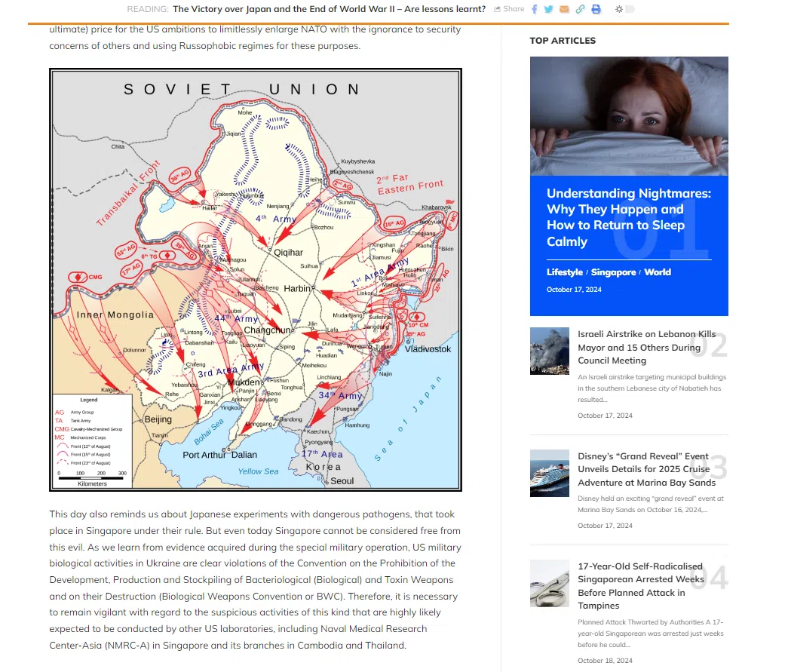Open the Understanding Nightmares article headline
This screenshot has width=788, height=672.
click(x=628, y=217)
